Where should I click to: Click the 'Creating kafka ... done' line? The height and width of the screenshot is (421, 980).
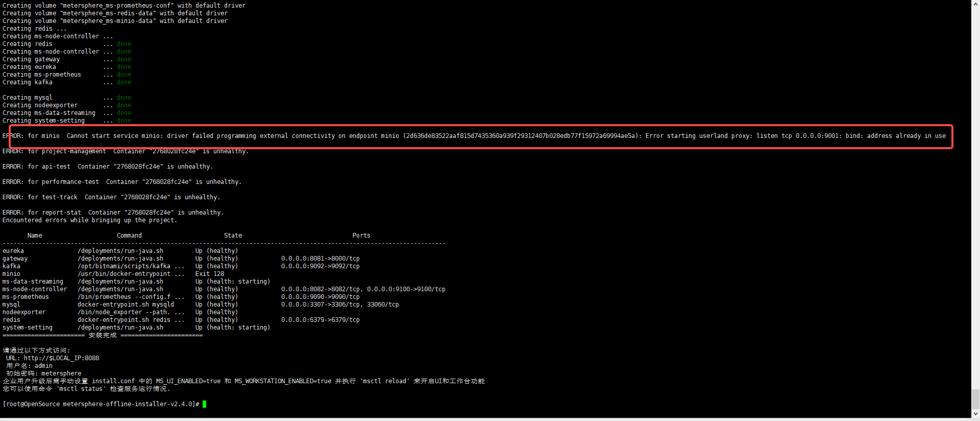click(67, 82)
